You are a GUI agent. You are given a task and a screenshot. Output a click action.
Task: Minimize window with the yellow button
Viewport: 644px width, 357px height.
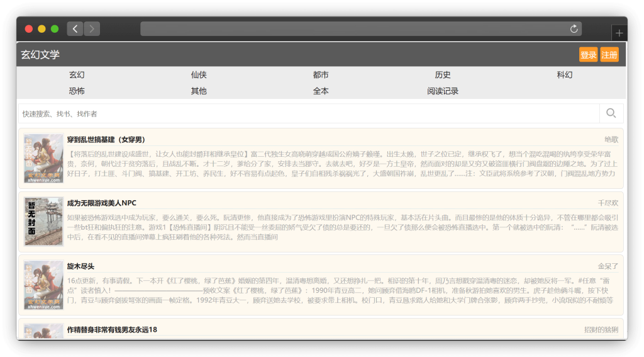42,29
